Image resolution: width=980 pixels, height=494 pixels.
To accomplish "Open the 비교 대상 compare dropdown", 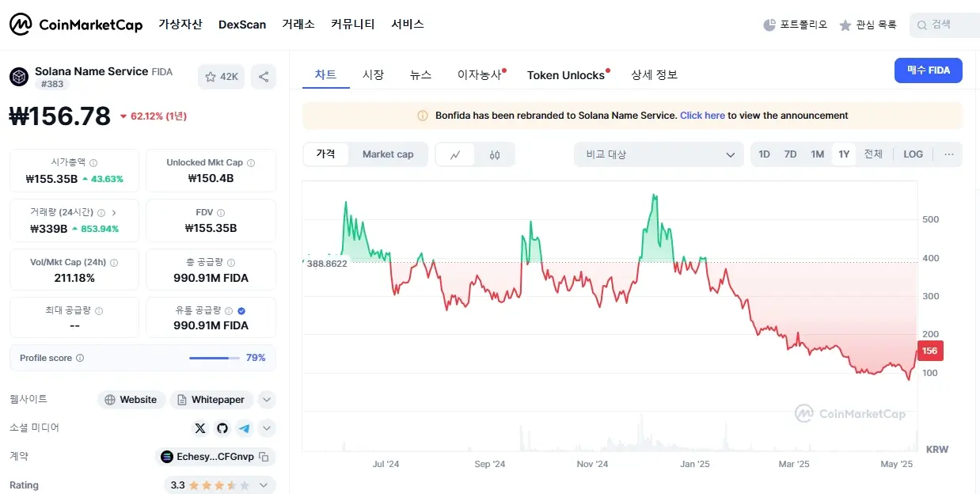I will coord(659,154).
